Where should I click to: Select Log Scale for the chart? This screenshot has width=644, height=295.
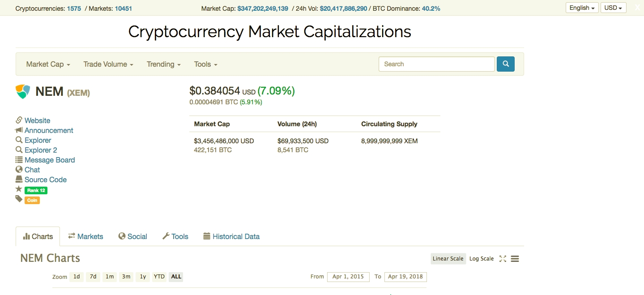point(482,259)
